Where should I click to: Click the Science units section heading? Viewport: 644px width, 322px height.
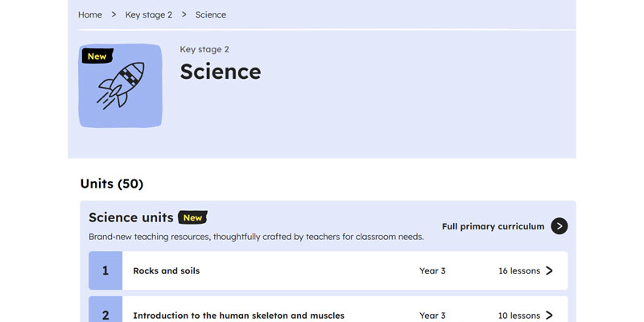[131, 217]
